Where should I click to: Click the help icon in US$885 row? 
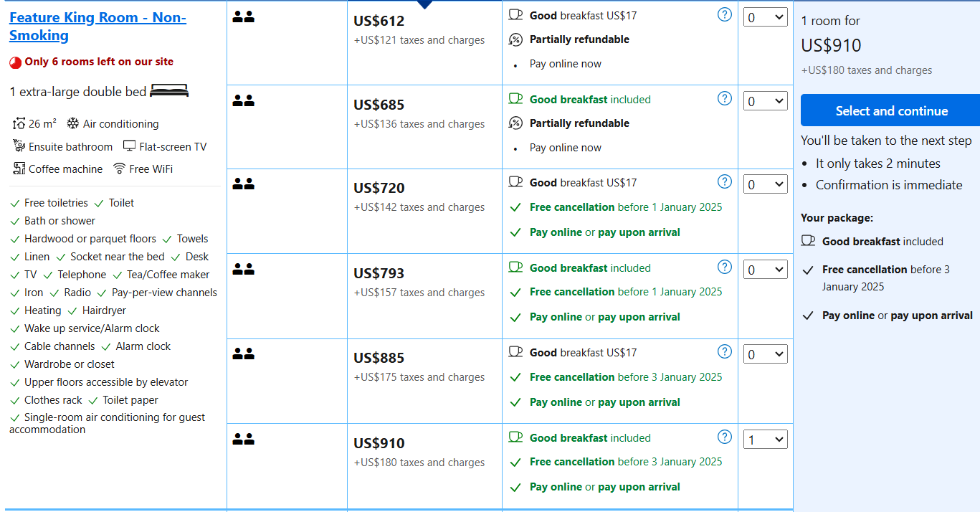point(725,351)
